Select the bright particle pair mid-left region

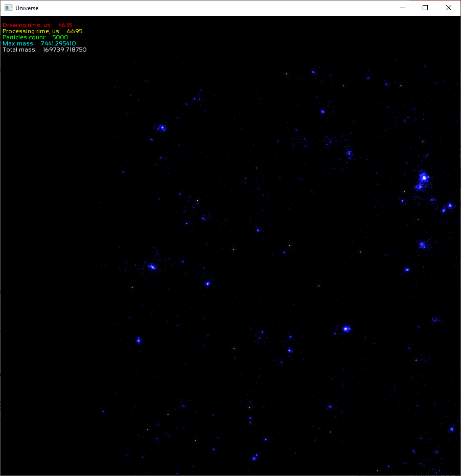point(151,266)
